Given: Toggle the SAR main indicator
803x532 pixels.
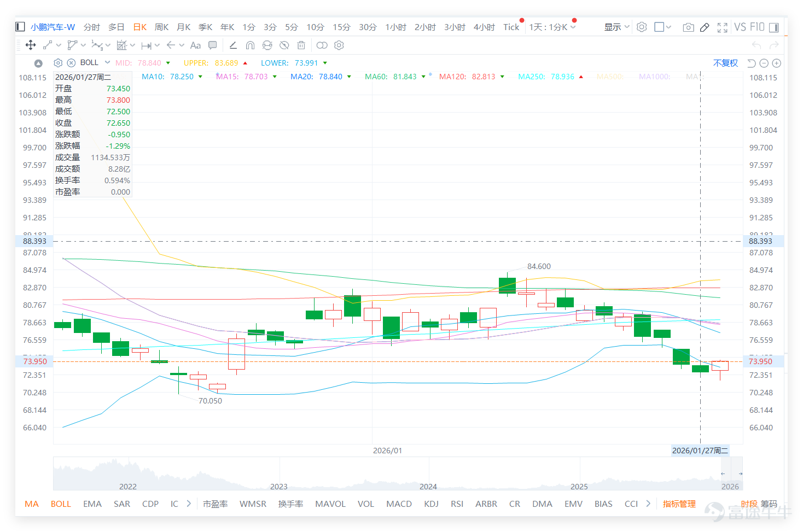Looking at the screenshot, I should [122, 504].
